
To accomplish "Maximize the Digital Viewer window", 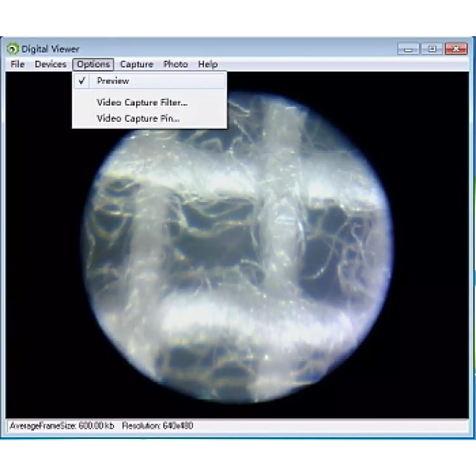I will [432, 49].
